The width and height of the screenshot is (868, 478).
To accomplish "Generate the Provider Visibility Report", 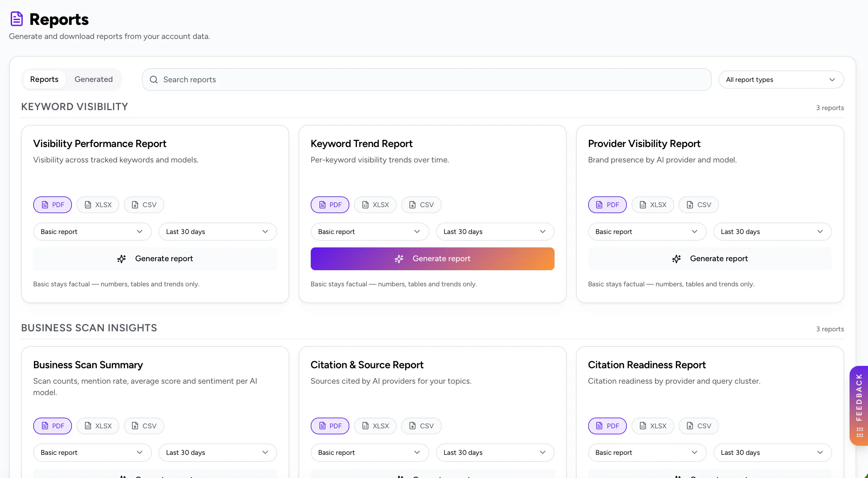I will tap(710, 258).
